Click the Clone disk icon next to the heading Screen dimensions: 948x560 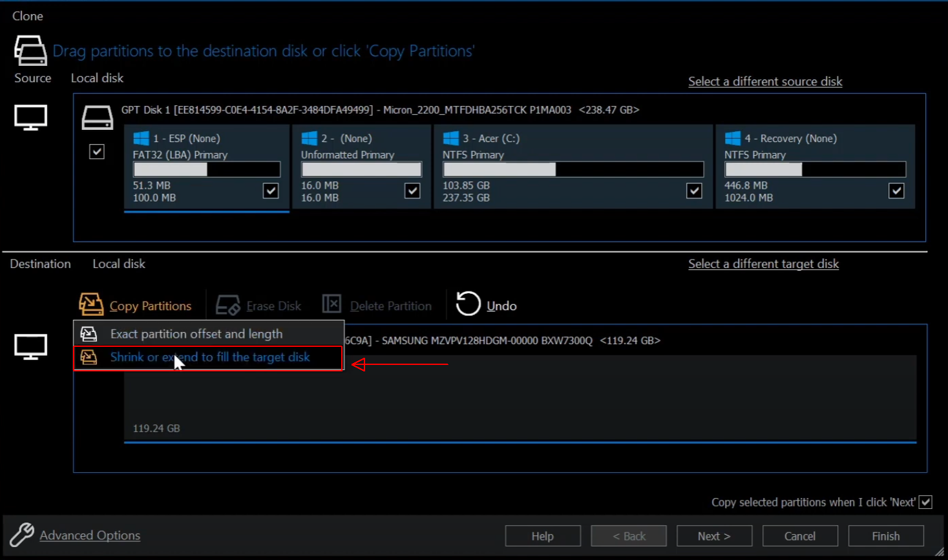tap(30, 50)
